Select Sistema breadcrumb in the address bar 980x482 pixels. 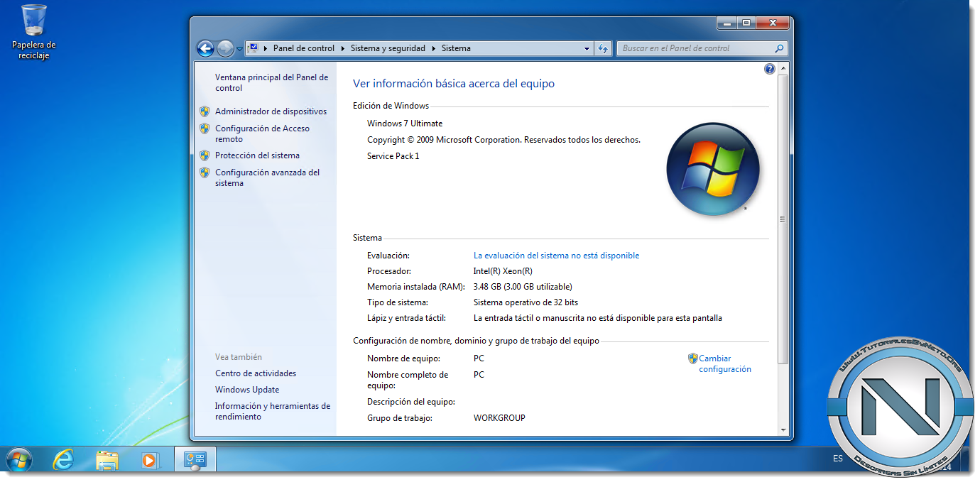456,48
